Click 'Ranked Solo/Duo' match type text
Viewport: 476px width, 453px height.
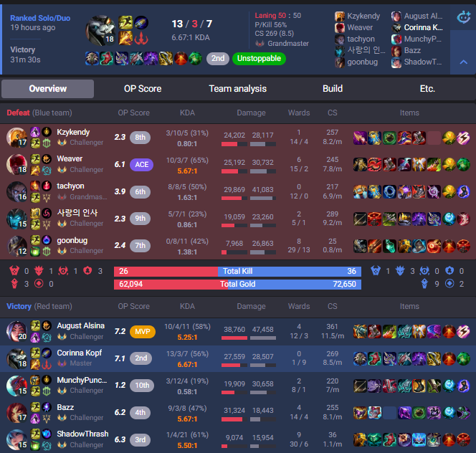click(40, 18)
